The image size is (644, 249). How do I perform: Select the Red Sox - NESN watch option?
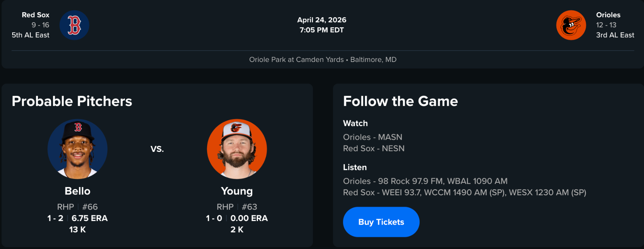point(374,148)
